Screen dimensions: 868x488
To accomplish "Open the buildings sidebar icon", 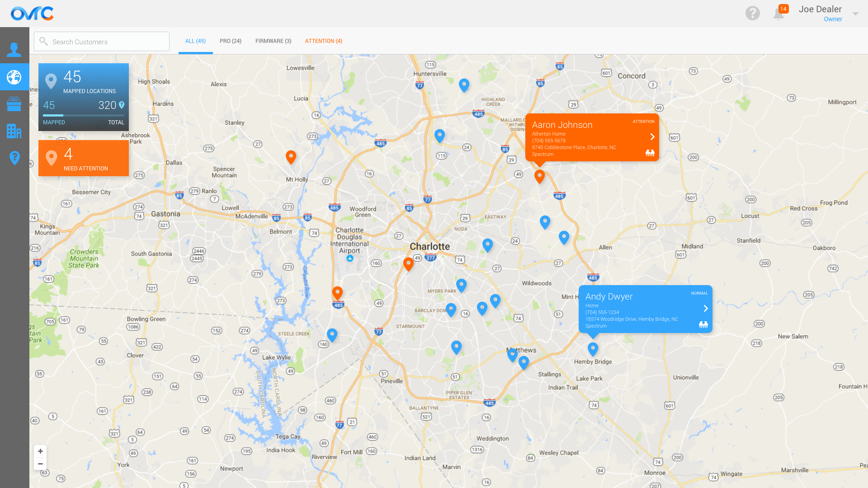I will (x=14, y=131).
